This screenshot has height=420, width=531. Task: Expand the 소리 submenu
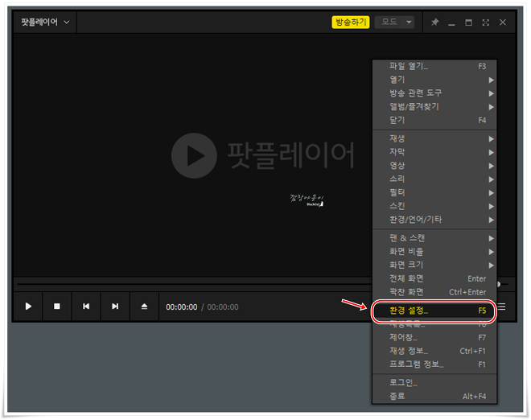[434, 179]
